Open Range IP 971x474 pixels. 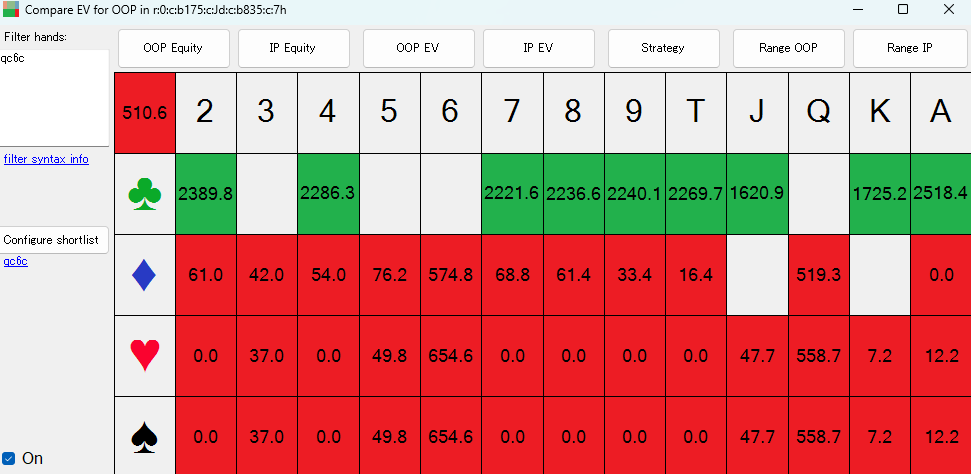[x=910, y=48]
